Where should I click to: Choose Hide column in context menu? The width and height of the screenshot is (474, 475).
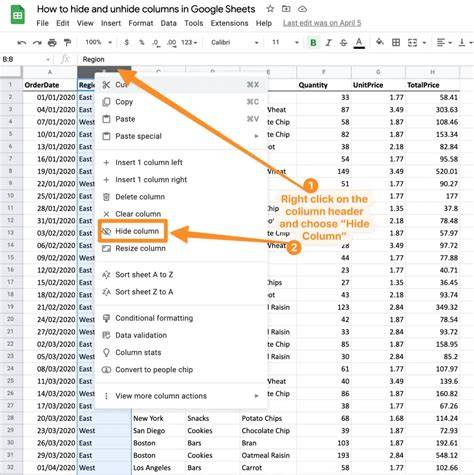click(x=181, y=231)
